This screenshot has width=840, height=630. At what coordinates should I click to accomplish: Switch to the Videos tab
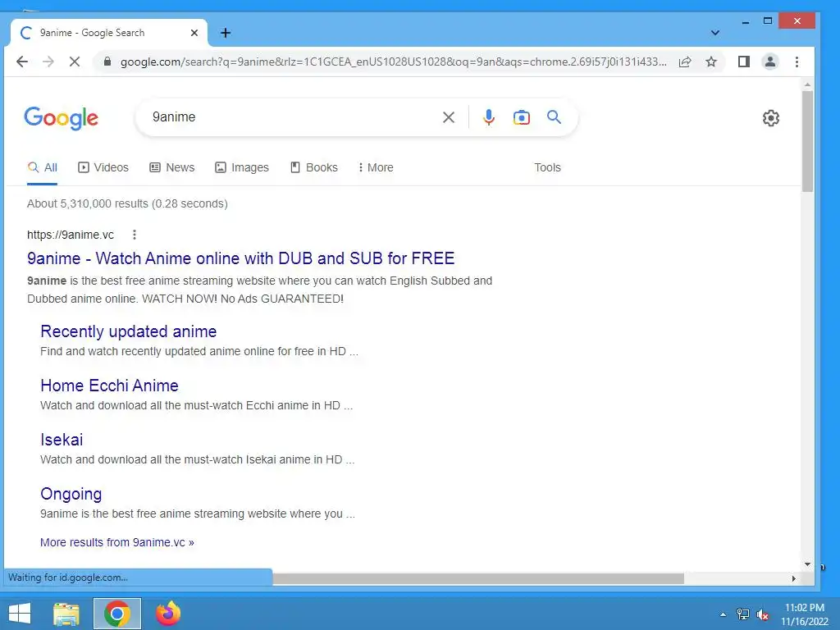click(x=103, y=167)
